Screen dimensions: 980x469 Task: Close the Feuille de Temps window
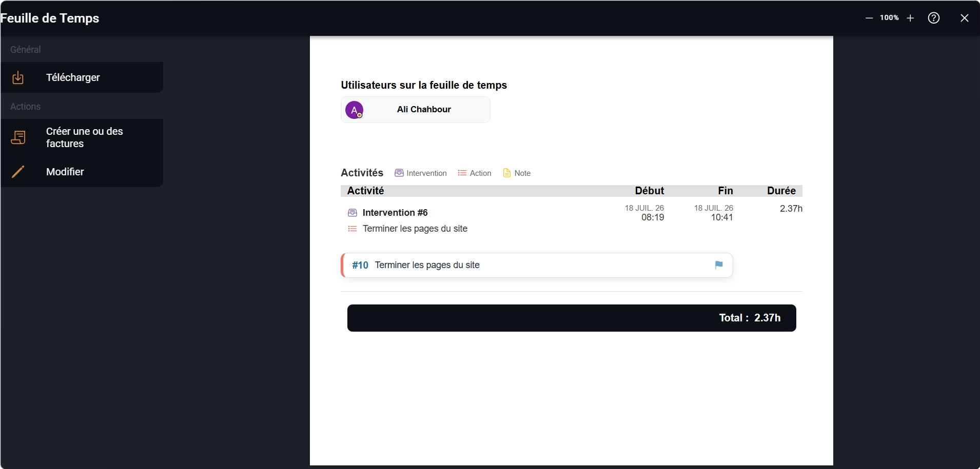tap(965, 18)
